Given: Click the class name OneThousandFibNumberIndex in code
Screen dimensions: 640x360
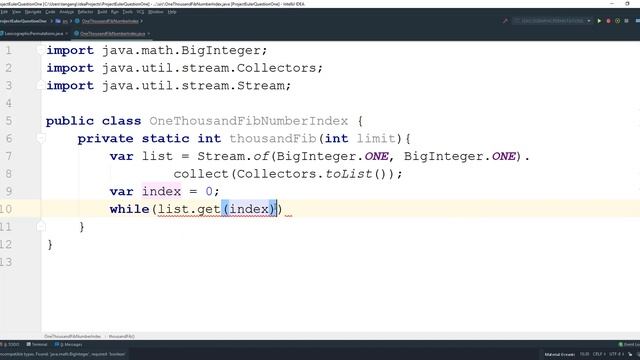Looking at the screenshot, I should 248,121.
